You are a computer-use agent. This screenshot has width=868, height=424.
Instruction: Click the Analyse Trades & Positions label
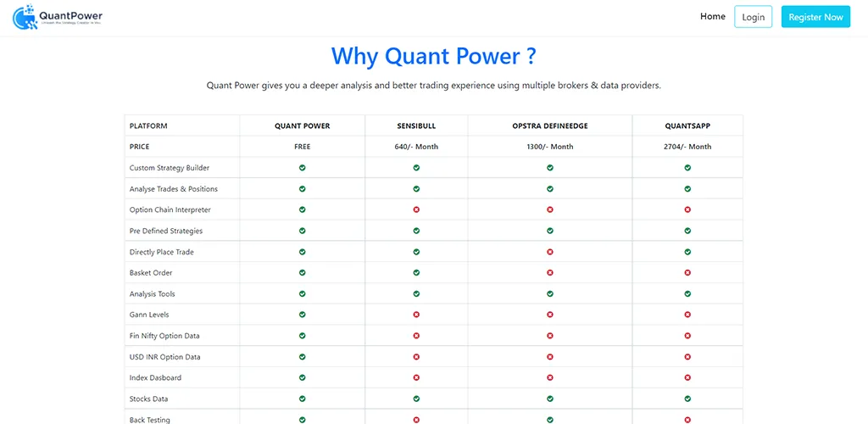[173, 189]
